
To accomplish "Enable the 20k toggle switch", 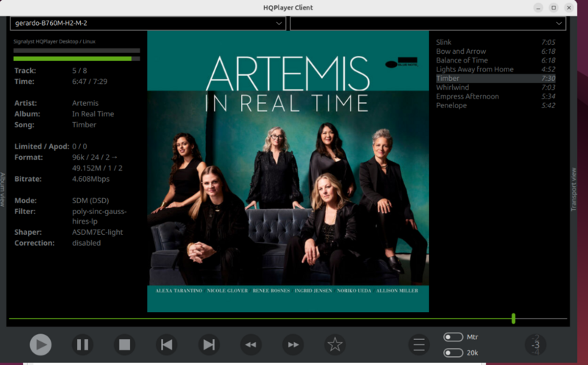I will [453, 352].
